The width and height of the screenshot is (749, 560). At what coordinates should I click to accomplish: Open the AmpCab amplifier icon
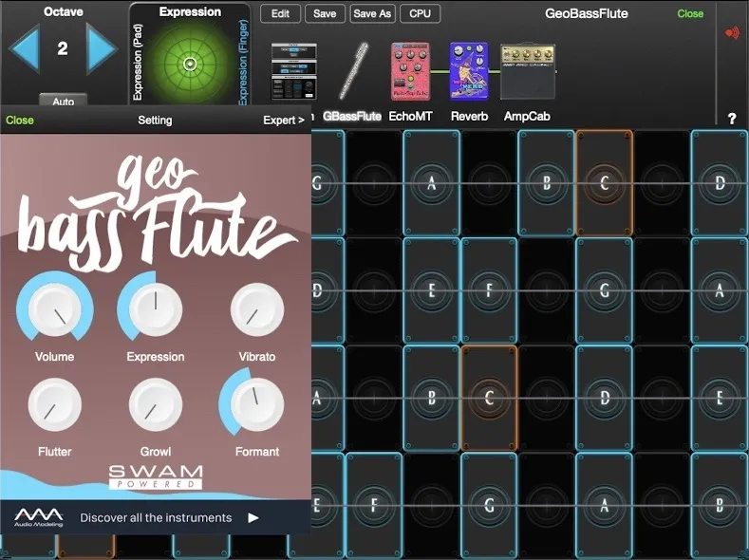[528, 71]
